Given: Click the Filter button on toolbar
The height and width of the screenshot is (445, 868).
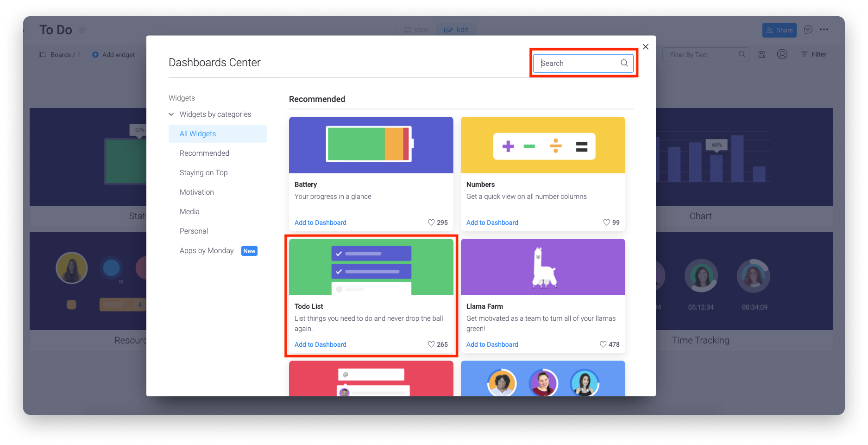Looking at the screenshot, I should [813, 54].
